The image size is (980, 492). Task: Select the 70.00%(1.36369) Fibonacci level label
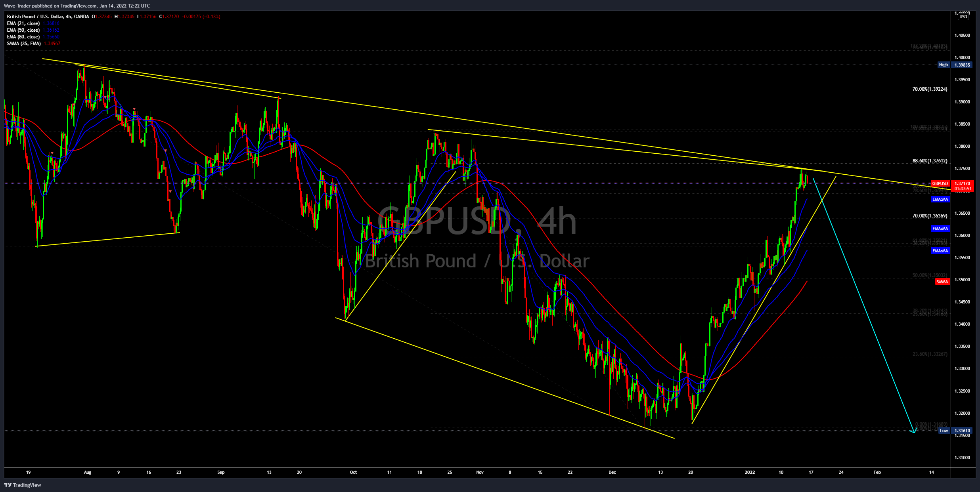tap(930, 216)
